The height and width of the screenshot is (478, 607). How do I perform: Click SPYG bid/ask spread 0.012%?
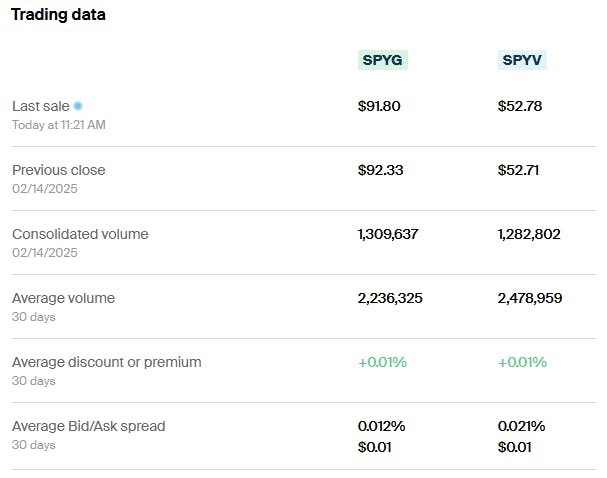381,426
